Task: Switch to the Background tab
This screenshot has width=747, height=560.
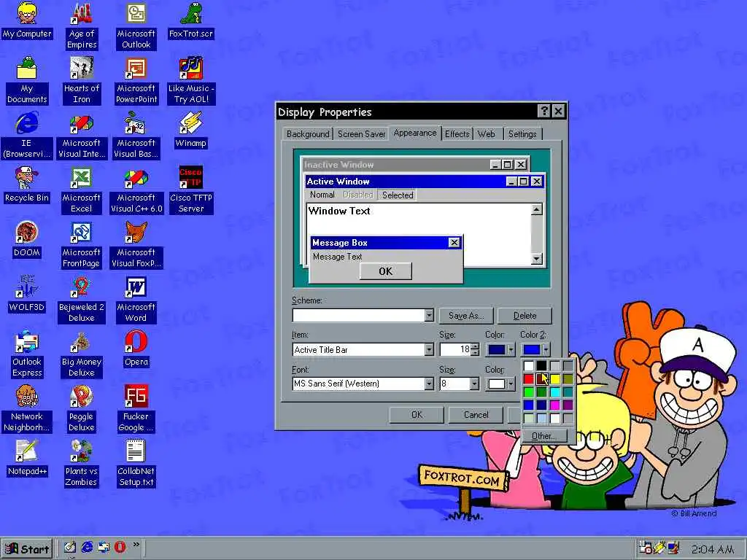Action: 308,134
